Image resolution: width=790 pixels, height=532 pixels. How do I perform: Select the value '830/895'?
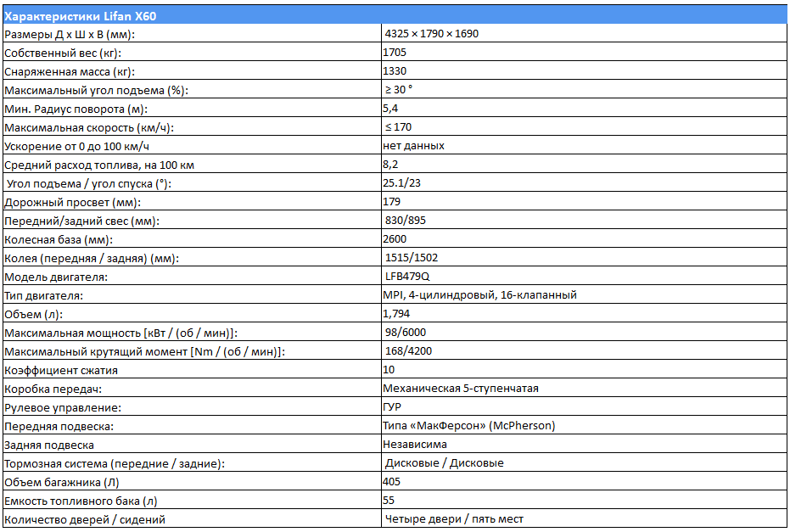click(x=406, y=220)
